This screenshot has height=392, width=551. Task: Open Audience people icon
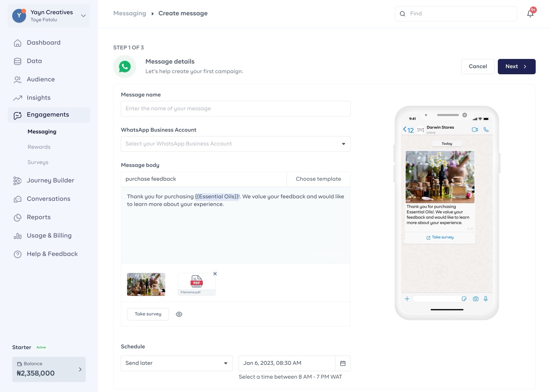coord(18,80)
